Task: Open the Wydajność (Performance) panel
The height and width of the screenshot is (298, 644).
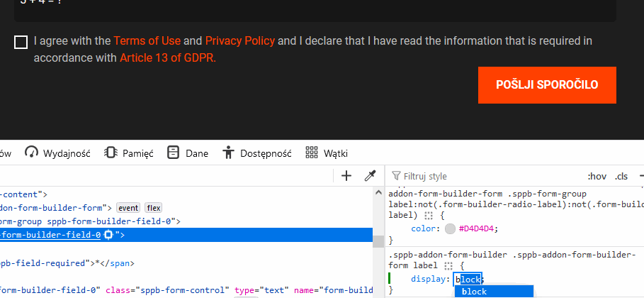Action: 58,153
